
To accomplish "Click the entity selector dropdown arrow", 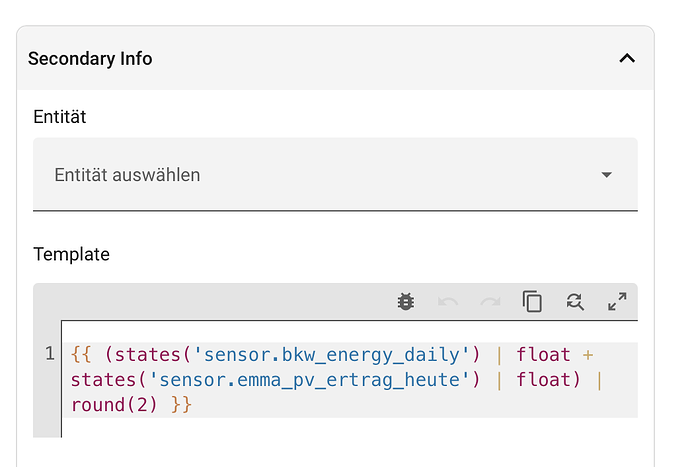I will point(606,175).
